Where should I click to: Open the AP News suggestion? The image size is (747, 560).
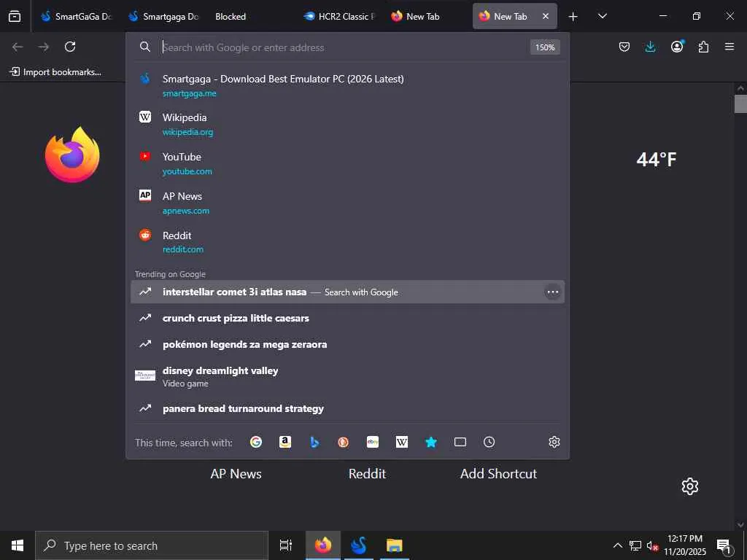click(347, 203)
